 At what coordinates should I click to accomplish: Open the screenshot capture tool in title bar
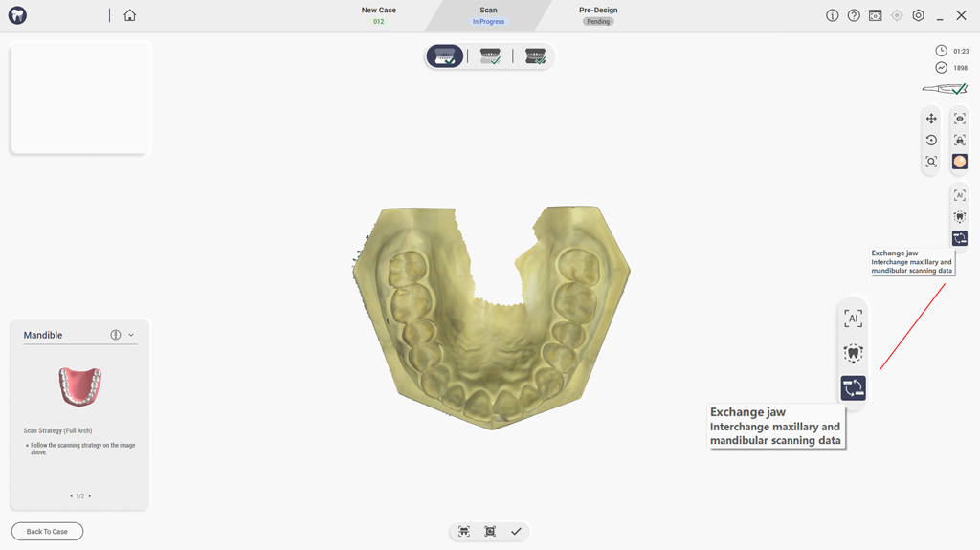(875, 15)
